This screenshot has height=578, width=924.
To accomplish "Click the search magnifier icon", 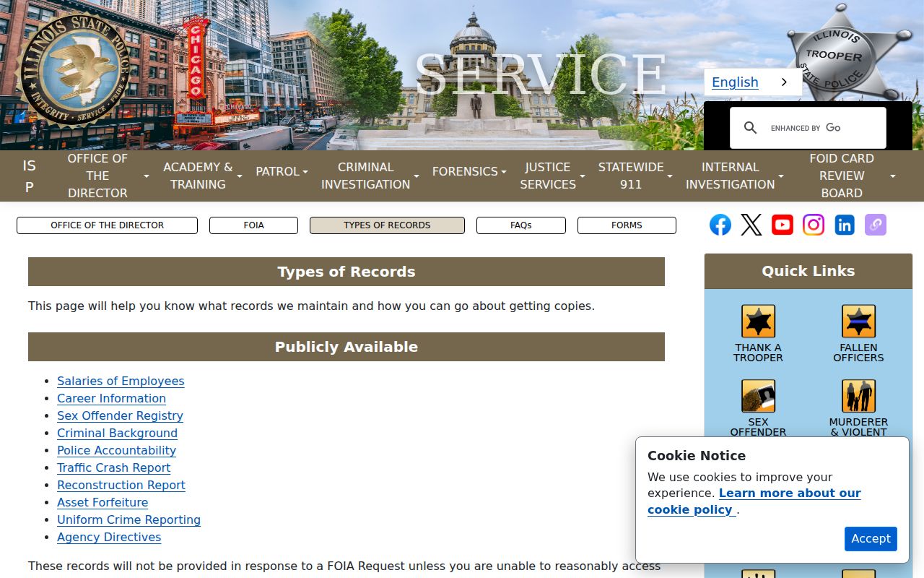I will [751, 128].
